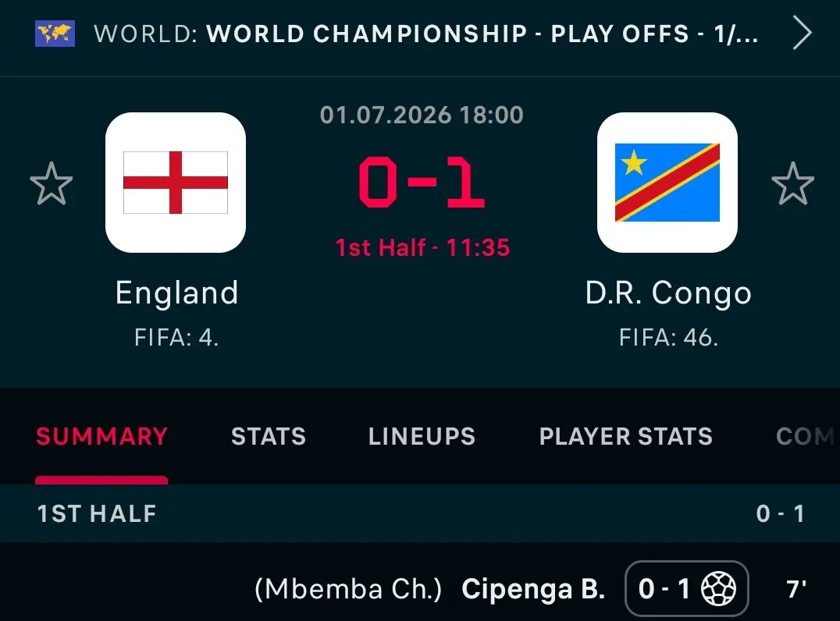Switch to the Stats tab

(x=269, y=436)
